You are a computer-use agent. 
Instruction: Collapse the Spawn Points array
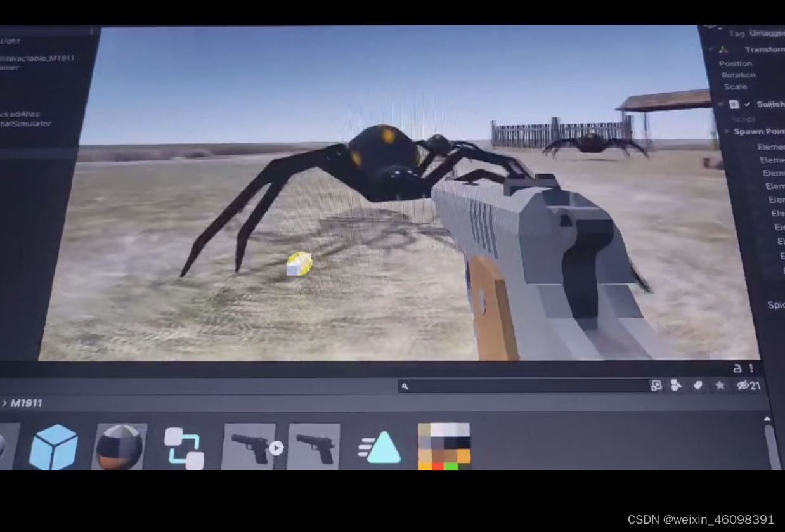pos(727,131)
